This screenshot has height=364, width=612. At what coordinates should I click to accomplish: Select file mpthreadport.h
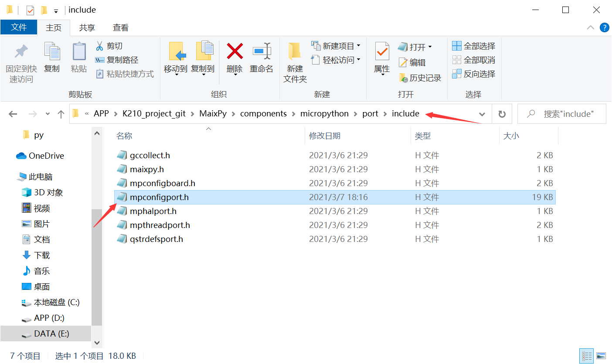[335, 225]
